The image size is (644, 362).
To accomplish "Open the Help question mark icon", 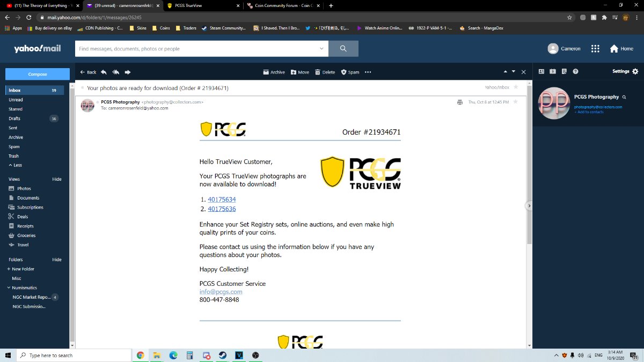I will (575, 71).
